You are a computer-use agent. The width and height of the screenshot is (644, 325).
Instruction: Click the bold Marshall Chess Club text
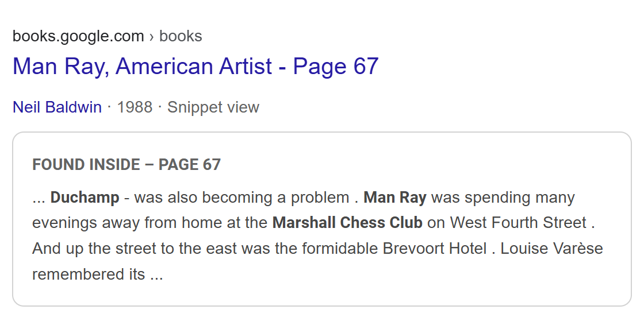tap(347, 223)
